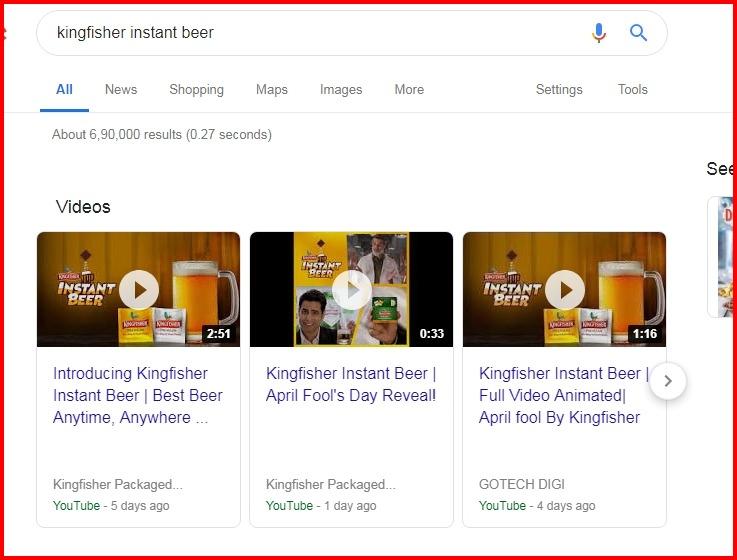This screenshot has width=737, height=560.
Task: Click the magnifying glass search icon
Action: 638,32
